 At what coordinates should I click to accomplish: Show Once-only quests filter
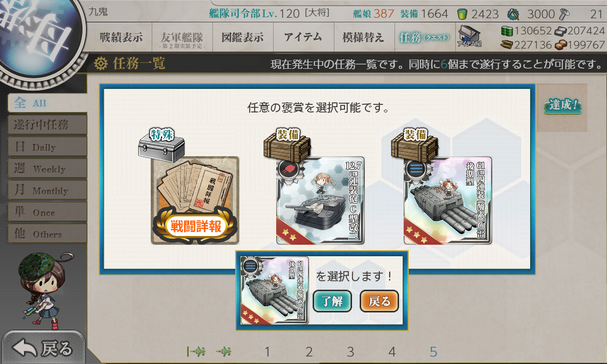point(48,212)
